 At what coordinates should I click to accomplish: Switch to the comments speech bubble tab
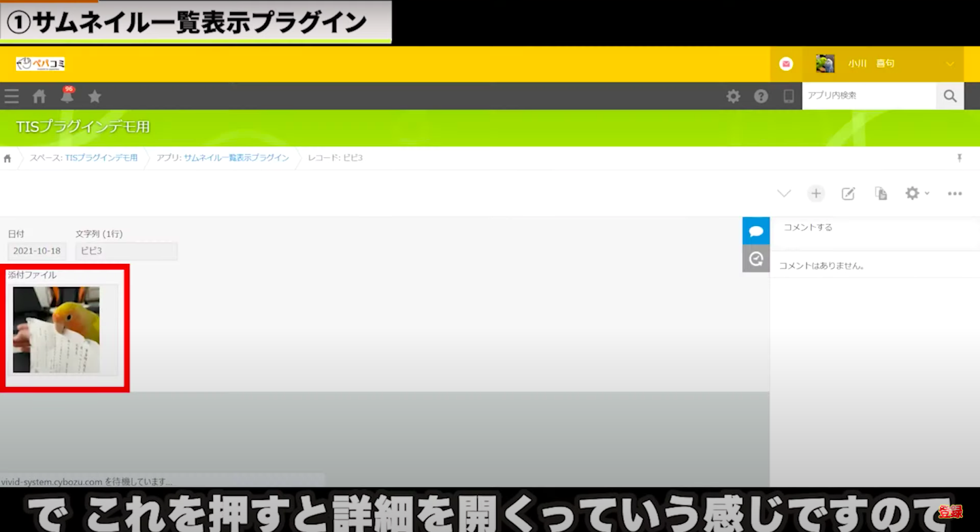click(755, 231)
